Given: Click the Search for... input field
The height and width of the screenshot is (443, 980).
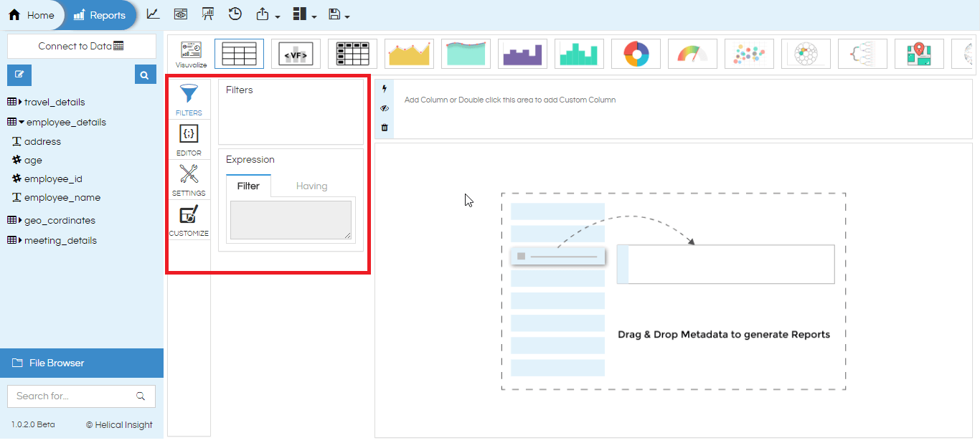Looking at the screenshot, I should 82,396.
